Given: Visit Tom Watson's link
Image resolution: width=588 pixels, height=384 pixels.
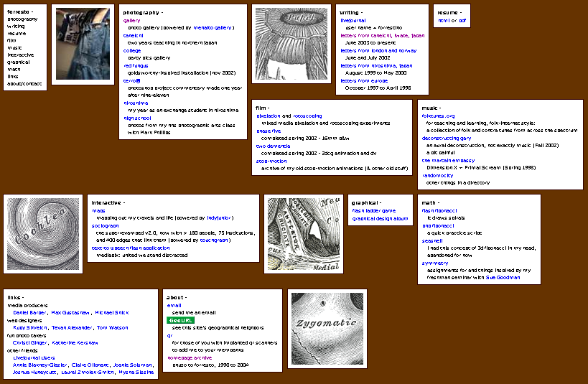Looking at the screenshot, I should point(113,328).
